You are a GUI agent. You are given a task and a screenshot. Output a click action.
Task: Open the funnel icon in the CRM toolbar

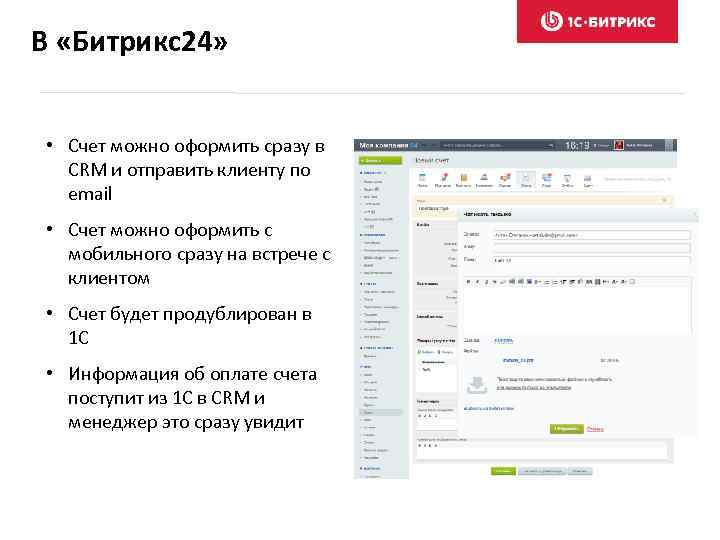(567, 179)
